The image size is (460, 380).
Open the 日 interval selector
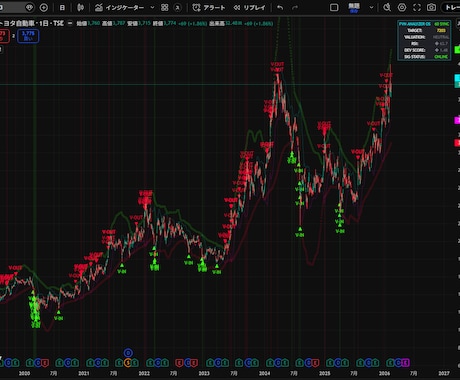point(62,7)
